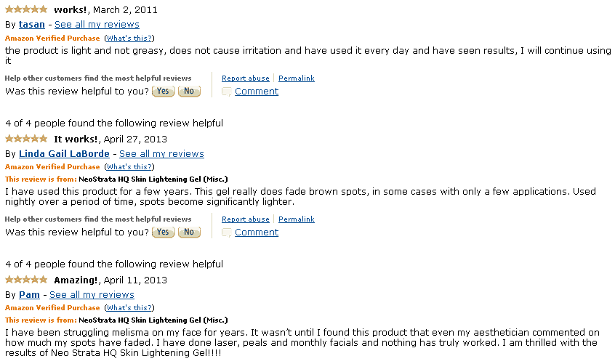Vote No on tasan's review helpfulness

(189, 92)
